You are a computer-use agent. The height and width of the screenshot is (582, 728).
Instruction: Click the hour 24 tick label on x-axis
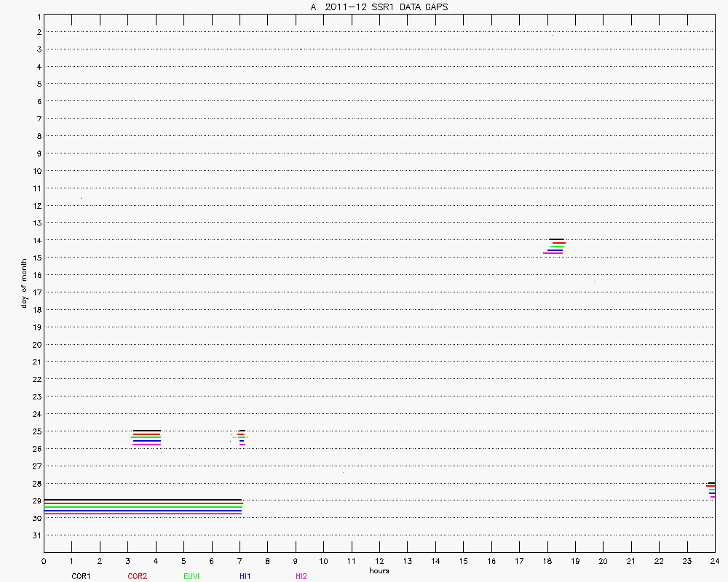(x=715, y=561)
